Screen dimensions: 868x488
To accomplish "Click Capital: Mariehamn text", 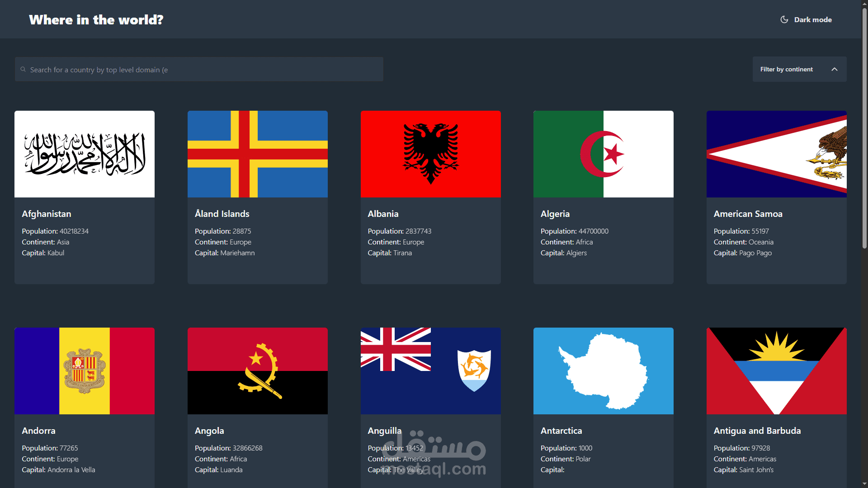I will point(225,253).
